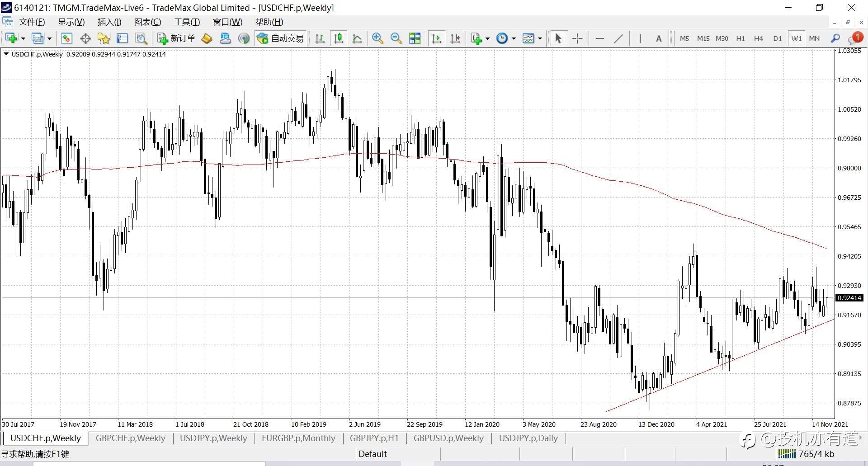Select the Crosshair tool

(577, 38)
